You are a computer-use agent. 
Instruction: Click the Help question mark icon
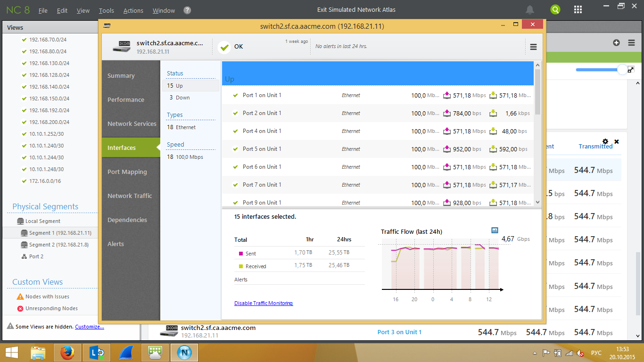click(187, 10)
